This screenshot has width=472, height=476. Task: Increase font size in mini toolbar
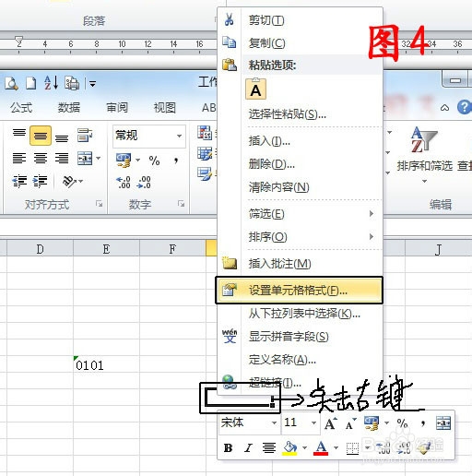coord(330,423)
